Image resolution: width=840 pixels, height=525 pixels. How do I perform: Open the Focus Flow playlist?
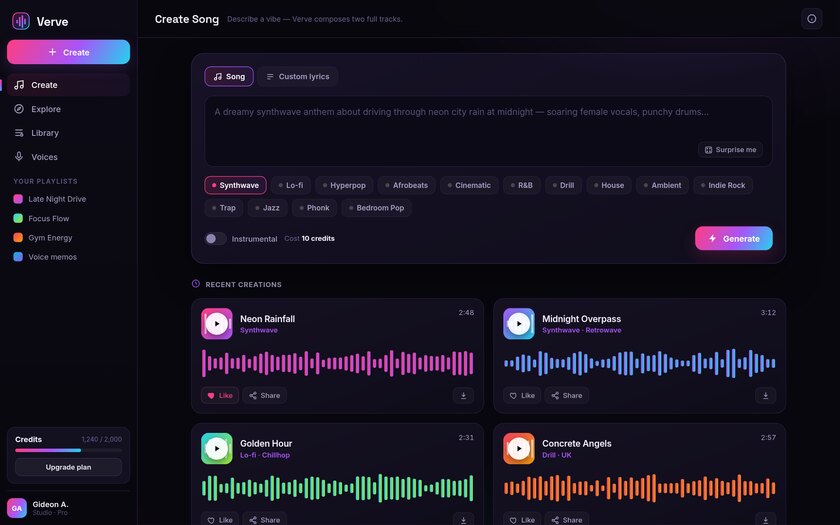68,219
